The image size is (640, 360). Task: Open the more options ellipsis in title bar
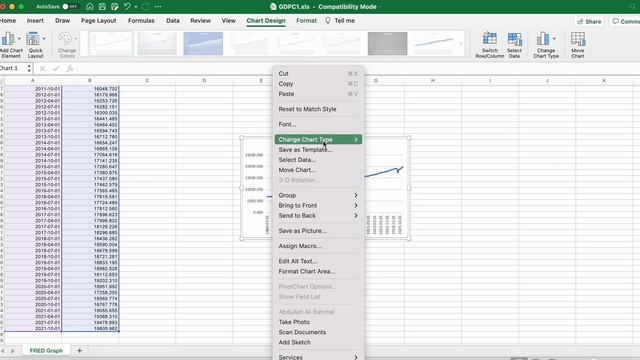tap(158, 7)
